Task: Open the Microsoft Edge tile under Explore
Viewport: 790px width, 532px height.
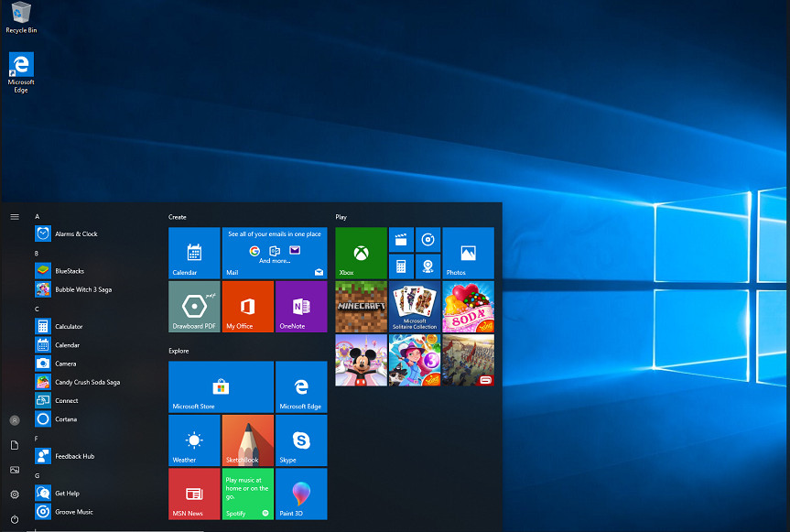Action: pyautogui.click(x=301, y=386)
